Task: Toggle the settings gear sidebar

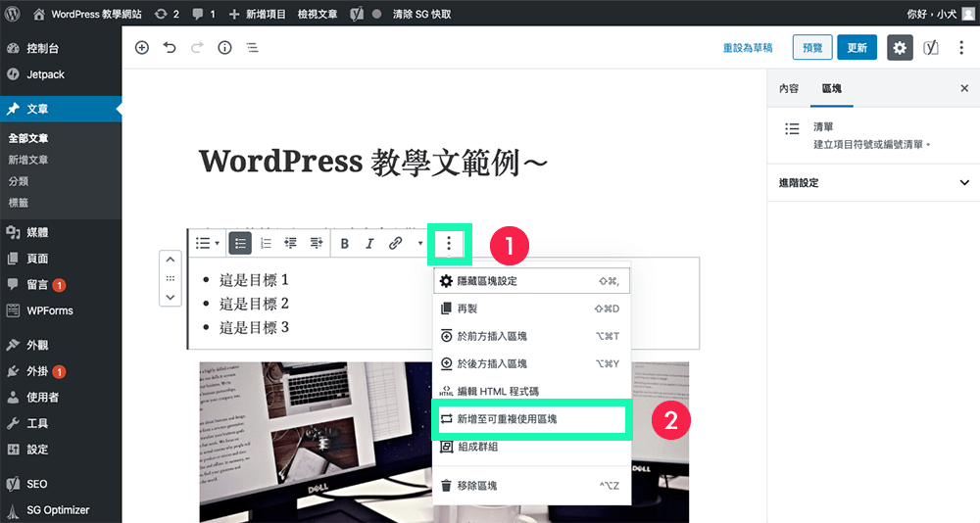Action: [x=900, y=47]
